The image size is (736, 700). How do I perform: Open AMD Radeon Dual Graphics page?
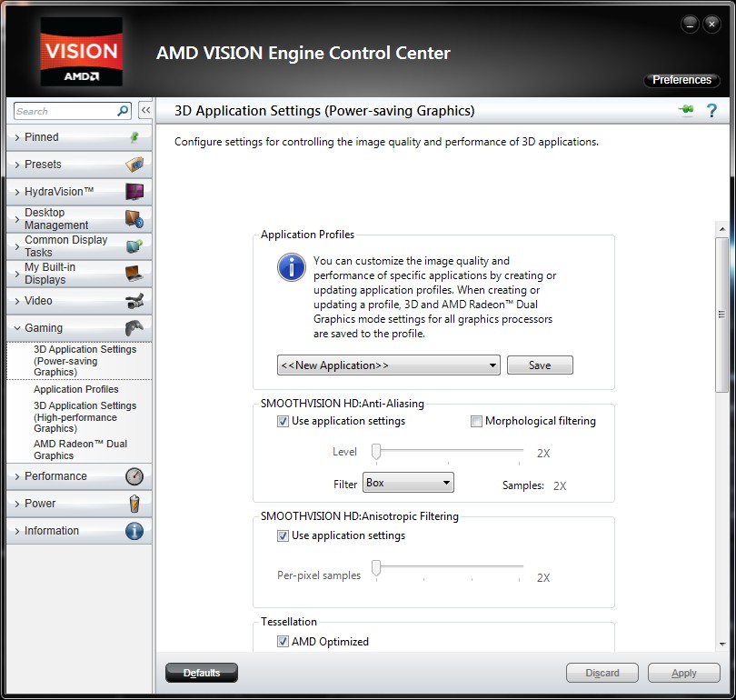pos(80,449)
